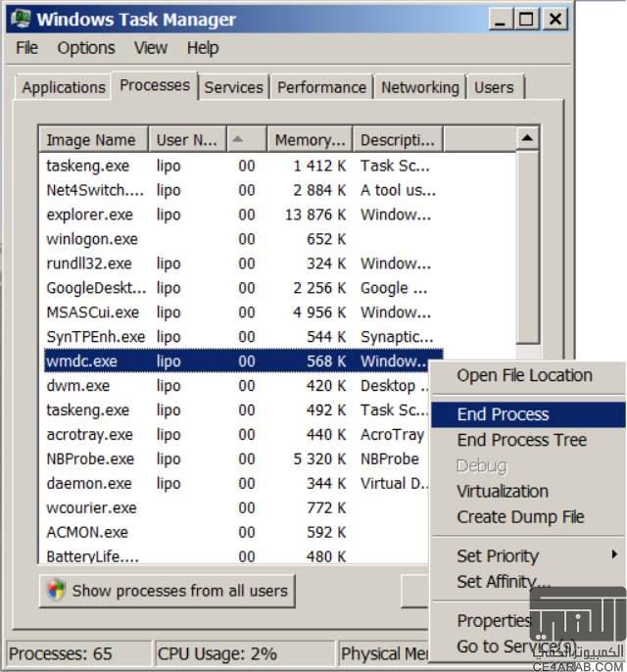This screenshot has width=627, height=672.
Task: Go to the Performance tab
Action: coord(321,87)
